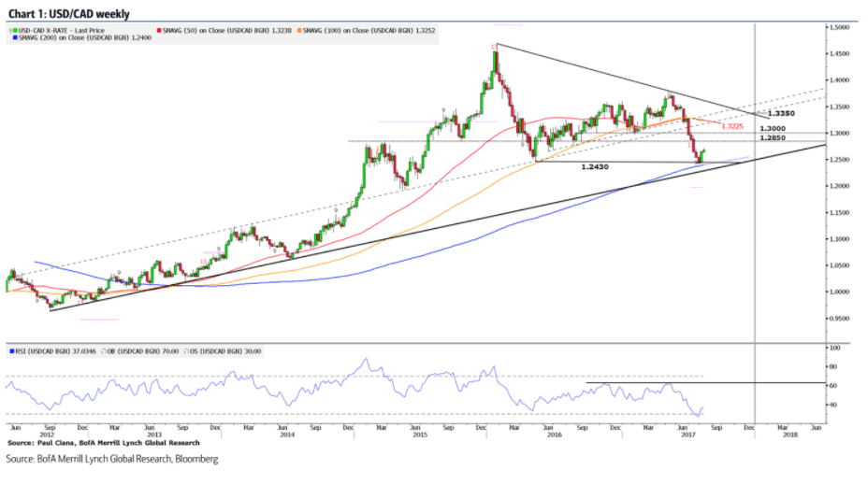
Task: Click the 'Chart 1: USD/CAD weekly' title
Action: pyautogui.click(x=70, y=14)
